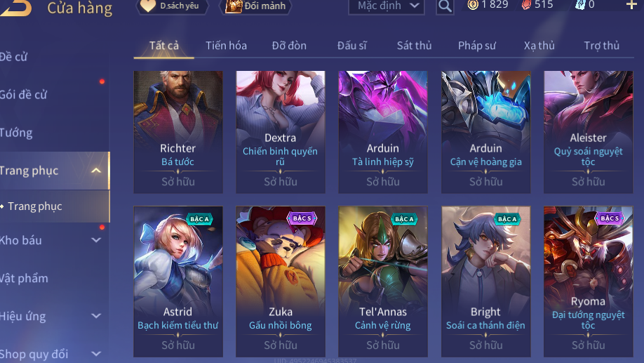Tap the blue voucher currency icon
Viewport: 644px width, 363px height.
(x=579, y=5)
